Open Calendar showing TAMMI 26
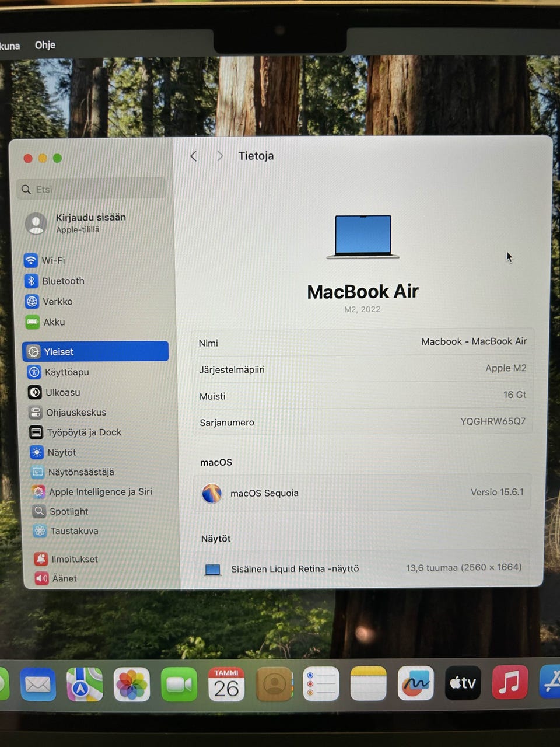The width and height of the screenshot is (560, 747). pyautogui.click(x=226, y=684)
